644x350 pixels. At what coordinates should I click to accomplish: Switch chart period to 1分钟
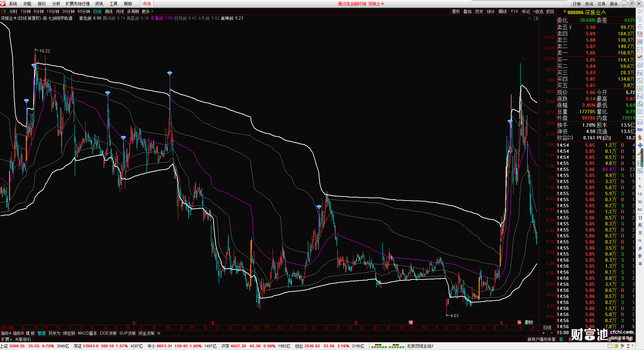pos(25,11)
